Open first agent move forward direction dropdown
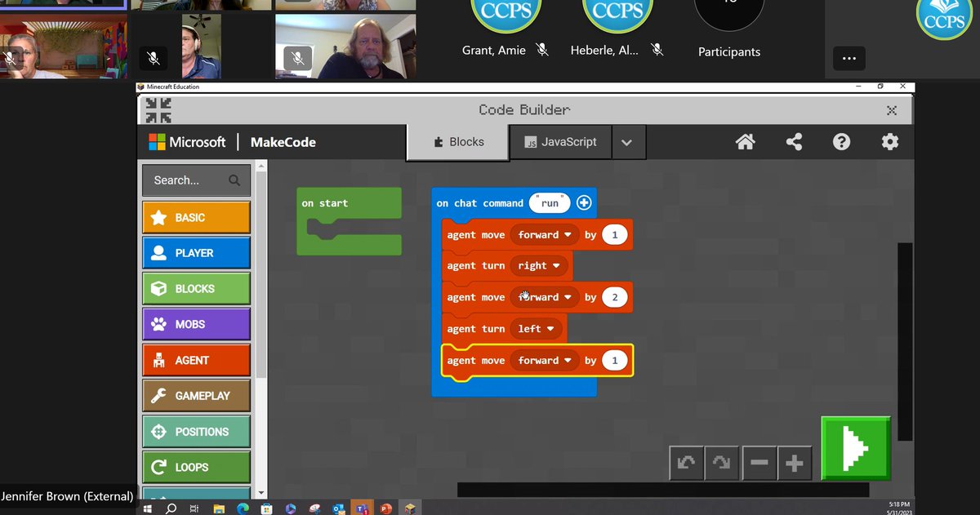 click(545, 235)
